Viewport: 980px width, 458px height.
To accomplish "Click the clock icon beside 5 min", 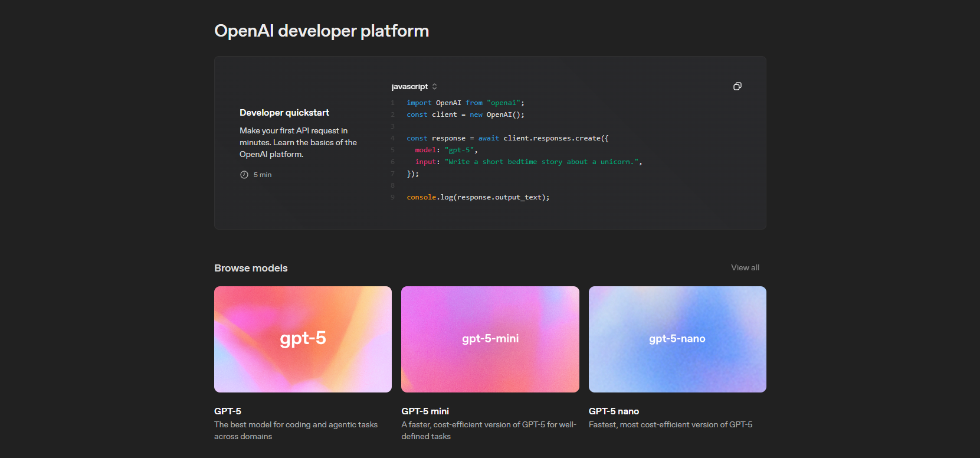I will pos(244,175).
